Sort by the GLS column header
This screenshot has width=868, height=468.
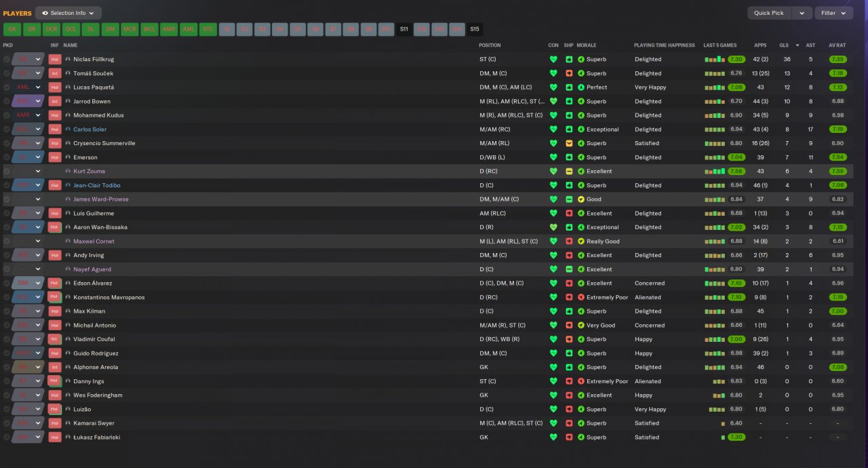tap(784, 45)
